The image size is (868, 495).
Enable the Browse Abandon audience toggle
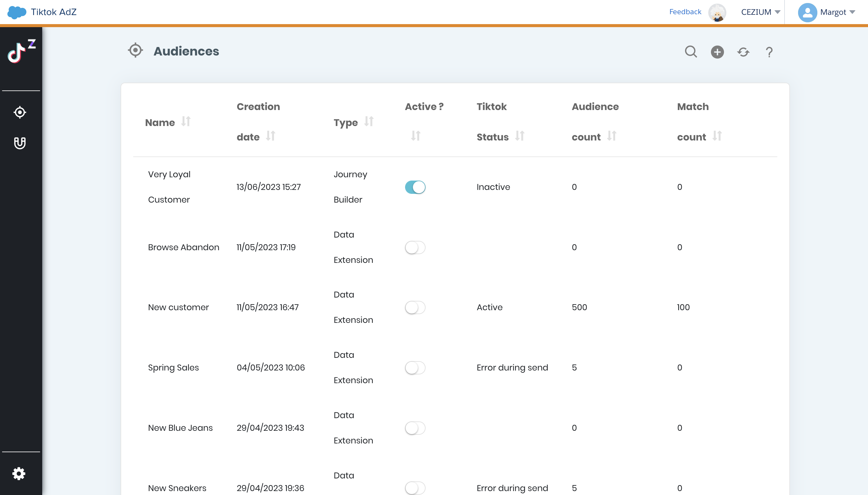coord(416,247)
